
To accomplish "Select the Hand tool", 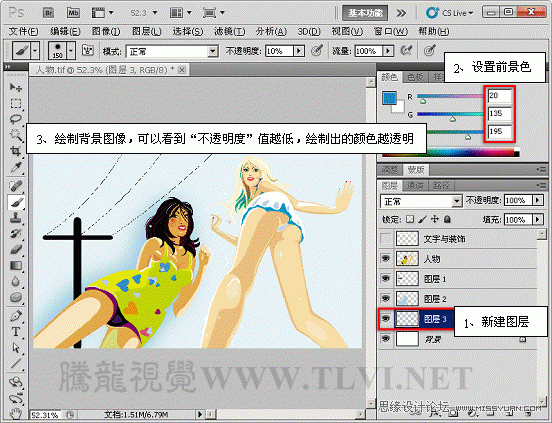I will [x=15, y=414].
